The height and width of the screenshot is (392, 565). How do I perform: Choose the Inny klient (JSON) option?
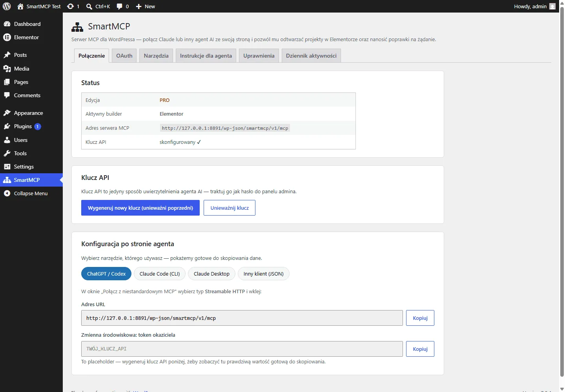click(x=264, y=274)
